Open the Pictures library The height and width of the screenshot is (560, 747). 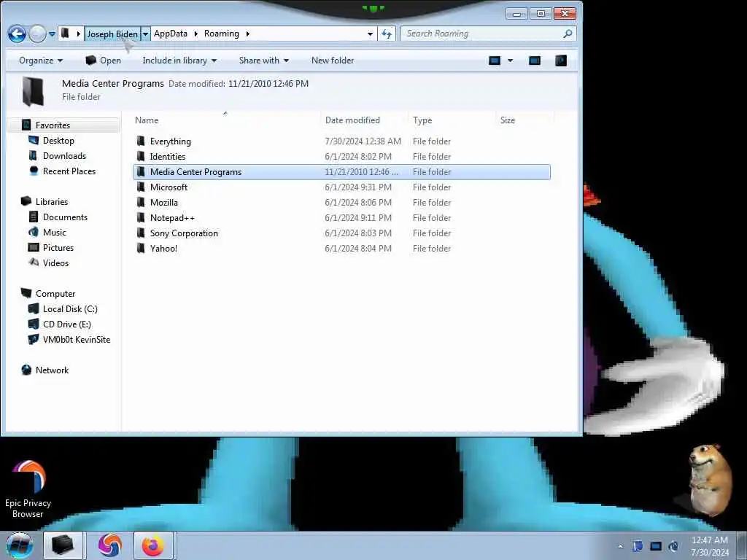coord(58,248)
